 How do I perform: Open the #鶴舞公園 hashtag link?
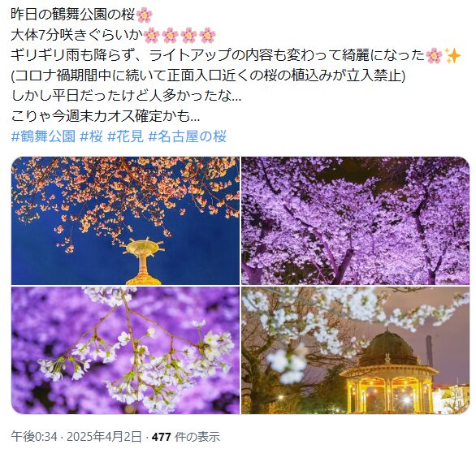click(43, 136)
